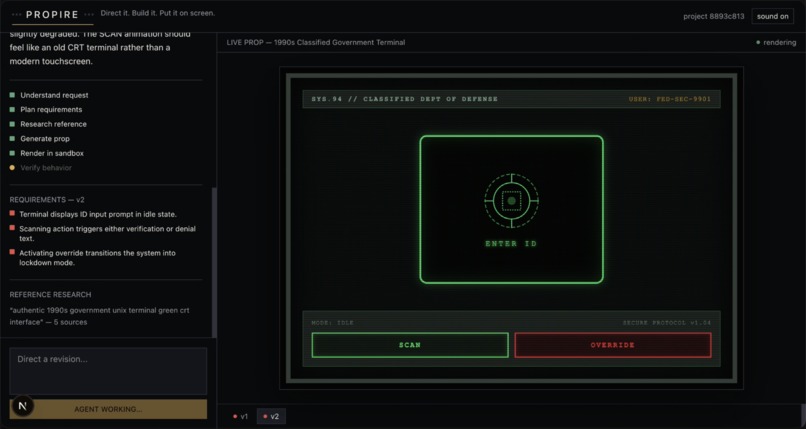806x429 pixels.
Task: Click the SYS.94 CLASSIFIED header text
Action: [x=405, y=99]
